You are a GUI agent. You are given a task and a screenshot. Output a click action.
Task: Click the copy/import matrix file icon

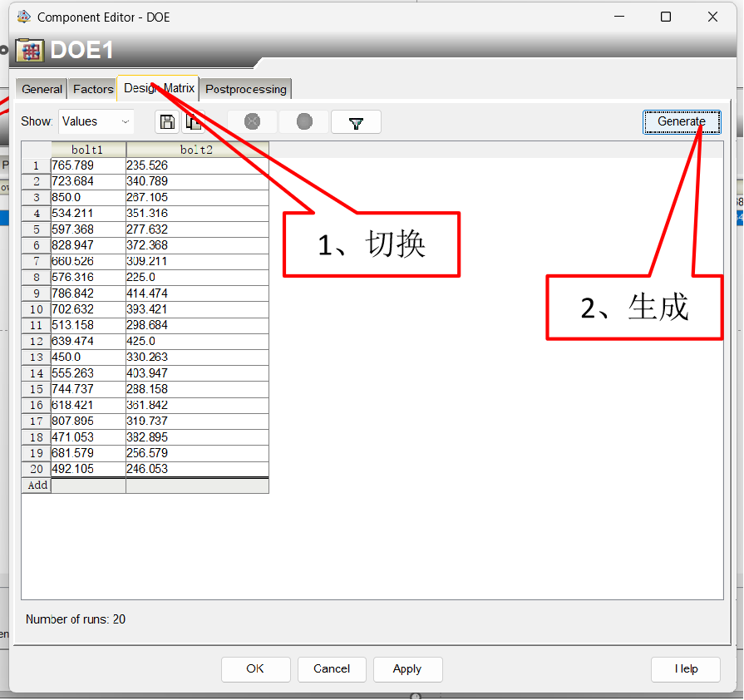click(194, 122)
